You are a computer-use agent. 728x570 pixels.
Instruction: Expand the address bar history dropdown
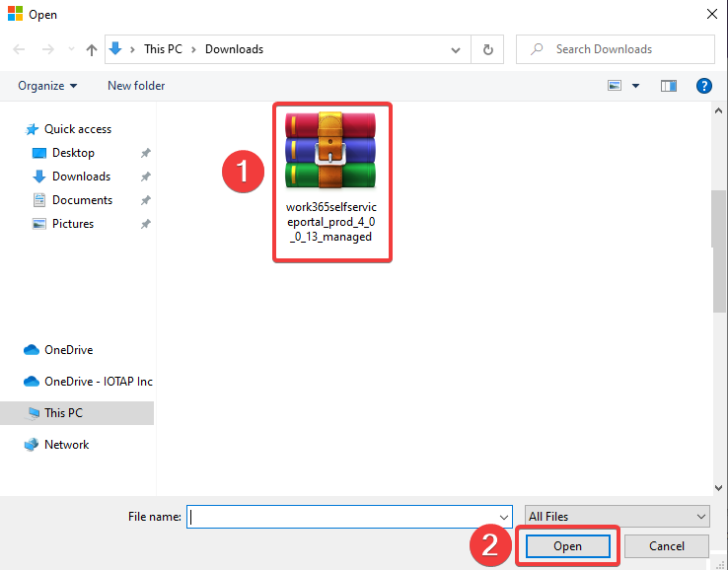click(456, 49)
